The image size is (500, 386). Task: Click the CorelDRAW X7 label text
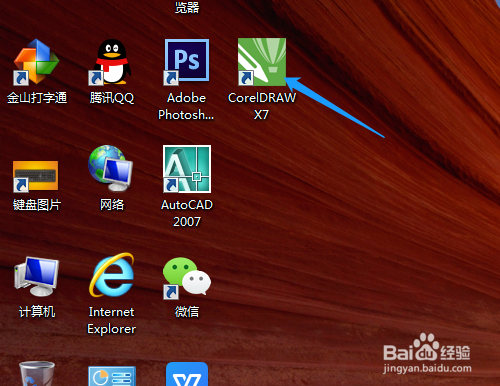click(262, 106)
